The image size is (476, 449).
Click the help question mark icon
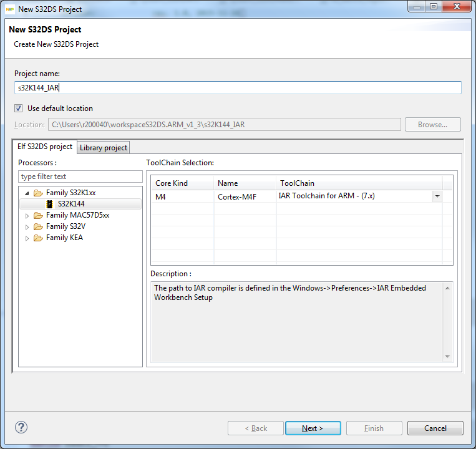[21, 427]
